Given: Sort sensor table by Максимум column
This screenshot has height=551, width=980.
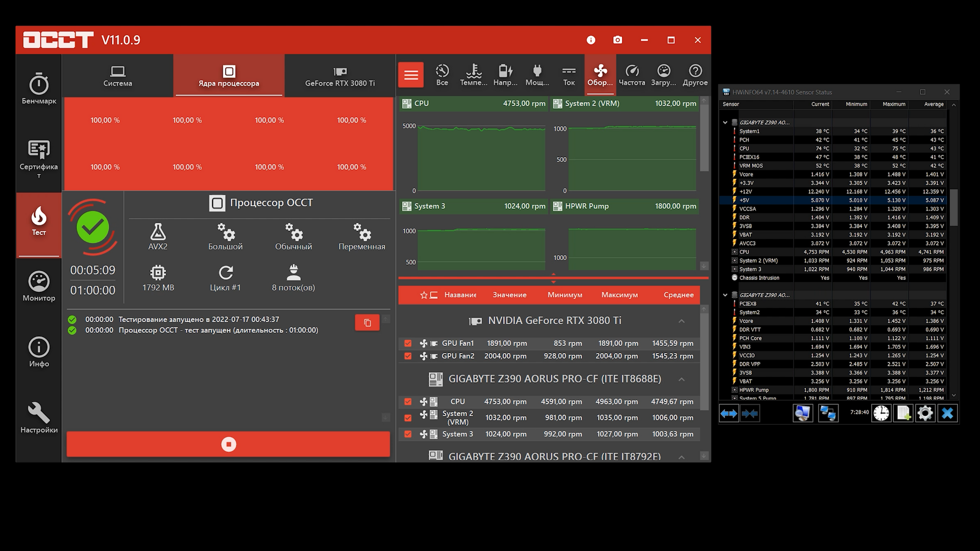Looking at the screenshot, I should pyautogui.click(x=620, y=295).
